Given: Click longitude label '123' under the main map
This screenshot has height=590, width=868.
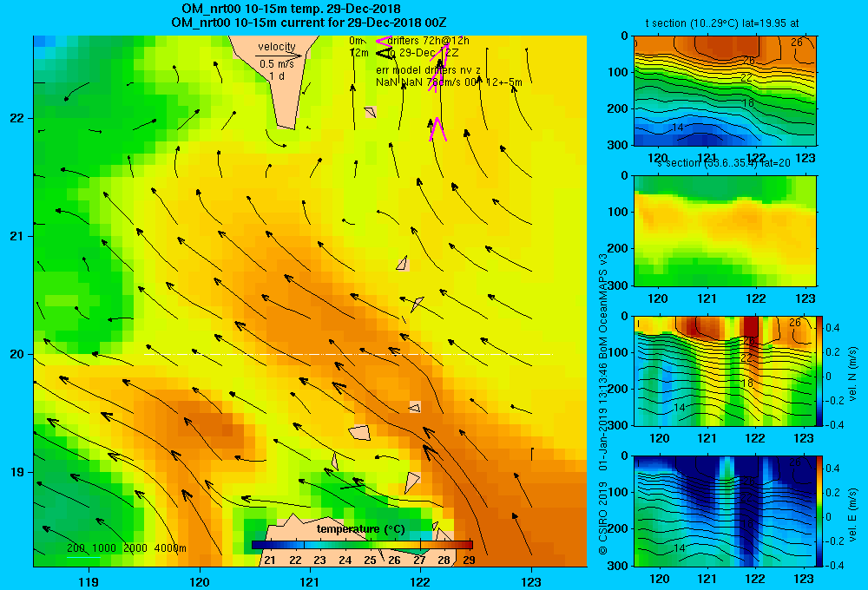Looking at the screenshot, I should click(x=531, y=581).
